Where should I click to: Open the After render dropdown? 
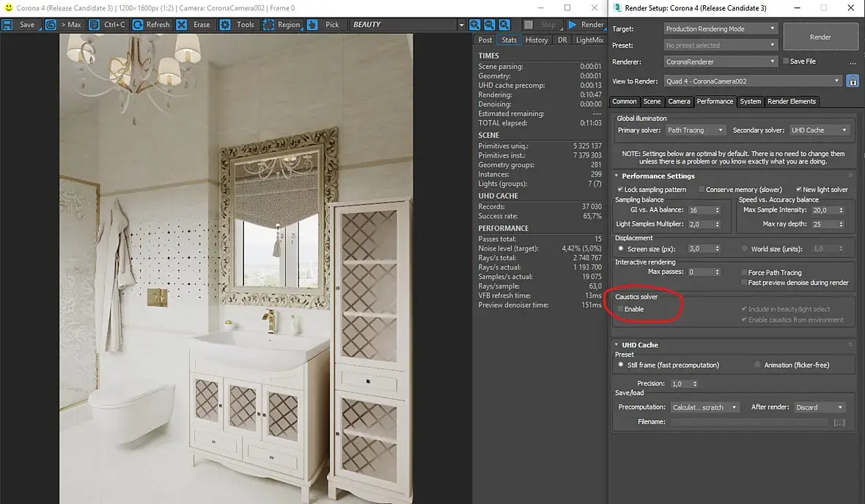(820, 407)
